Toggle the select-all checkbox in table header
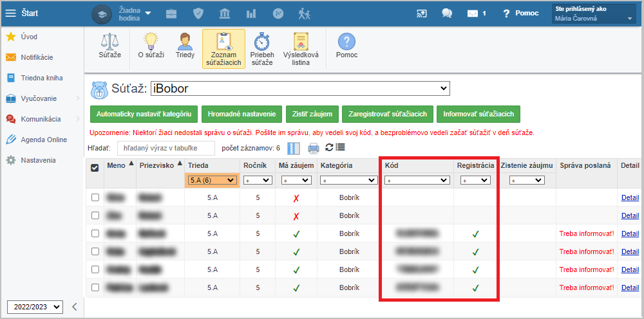644x319 pixels. tap(95, 168)
